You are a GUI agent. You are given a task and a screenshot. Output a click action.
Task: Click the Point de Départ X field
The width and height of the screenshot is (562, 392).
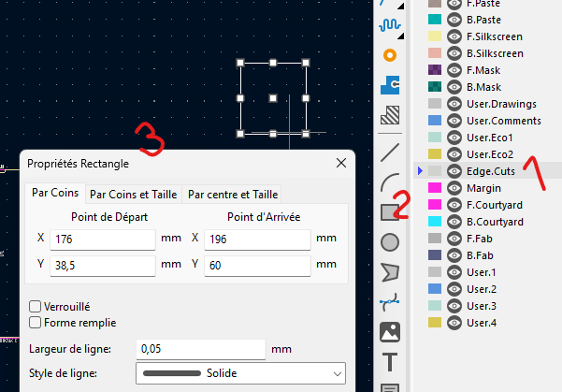103,240
